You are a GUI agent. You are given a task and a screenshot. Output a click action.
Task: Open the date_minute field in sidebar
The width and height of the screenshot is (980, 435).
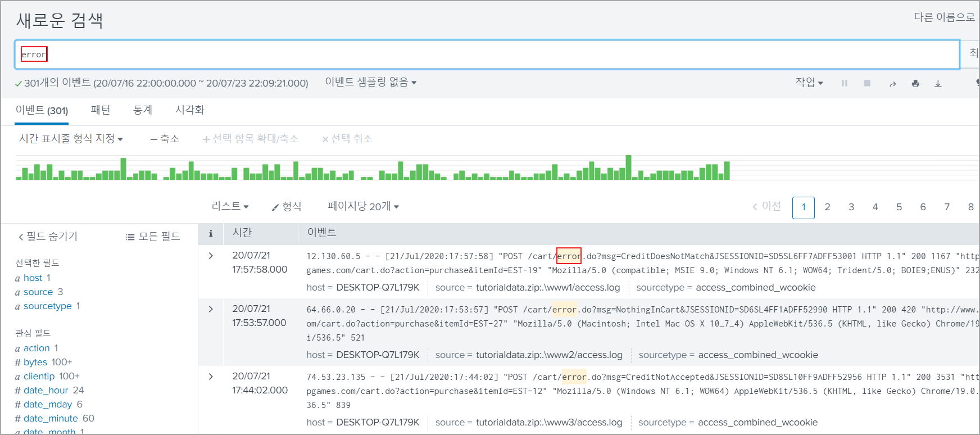pos(51,419)
